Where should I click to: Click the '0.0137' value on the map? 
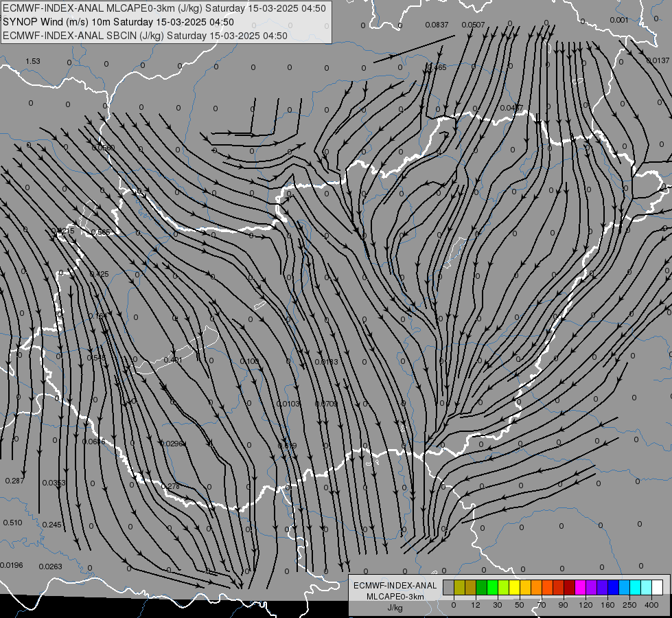pos(658,60)
